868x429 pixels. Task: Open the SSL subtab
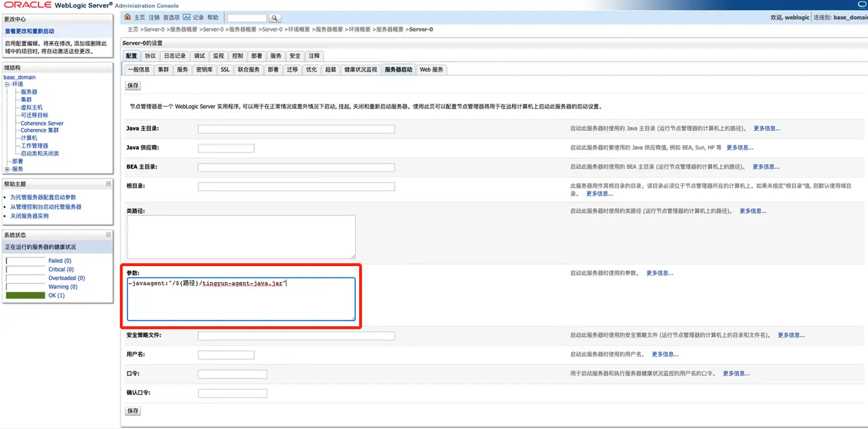pyautogui.click(x=224, y=69)
